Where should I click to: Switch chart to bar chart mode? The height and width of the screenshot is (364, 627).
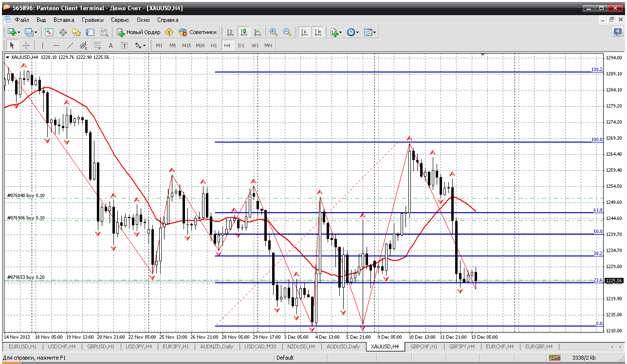click(230, 32)
